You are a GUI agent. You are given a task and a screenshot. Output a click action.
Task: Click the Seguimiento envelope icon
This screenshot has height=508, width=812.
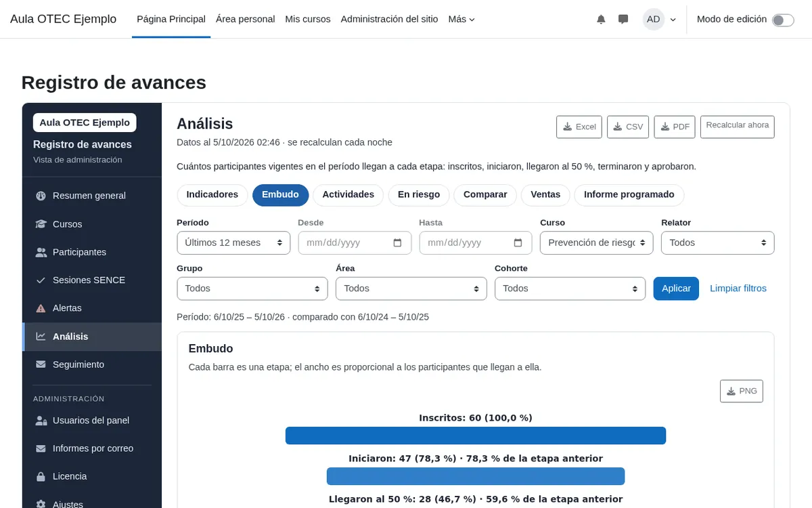point(41,364)
